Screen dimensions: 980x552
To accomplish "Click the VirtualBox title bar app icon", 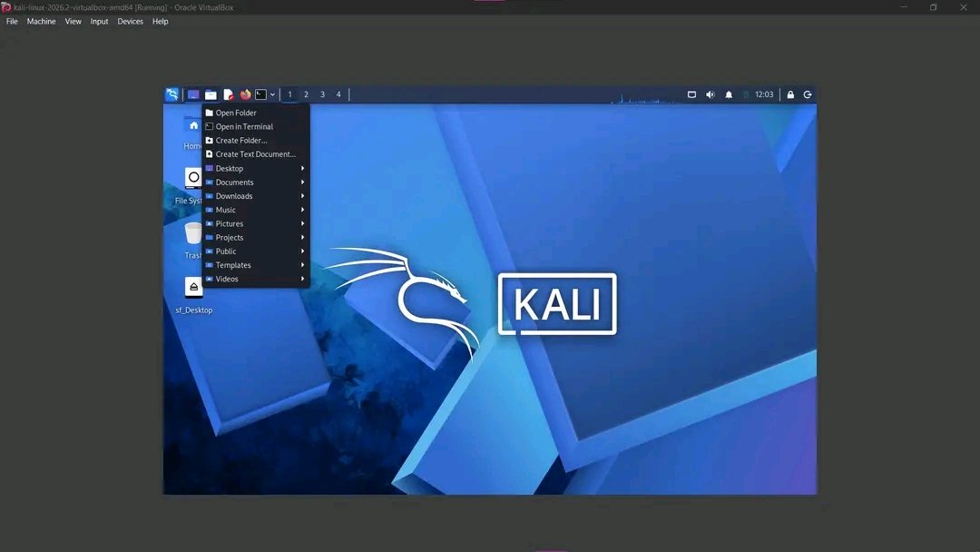I will pyautogui.click(x=6, y=7).
